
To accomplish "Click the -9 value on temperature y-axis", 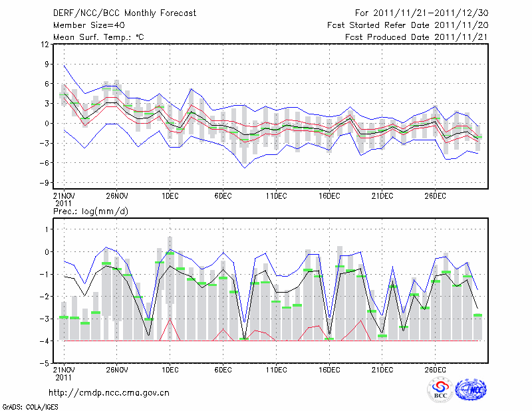I will coord(45,183).
